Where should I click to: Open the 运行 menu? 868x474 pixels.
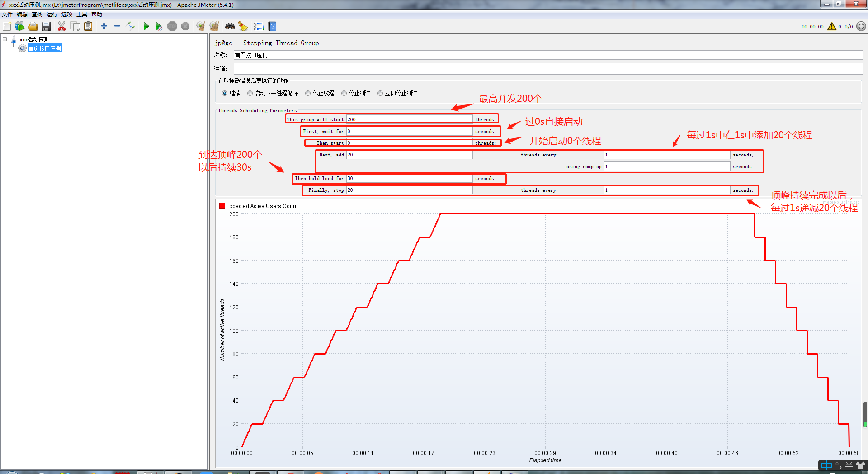[x=52, y=14]
